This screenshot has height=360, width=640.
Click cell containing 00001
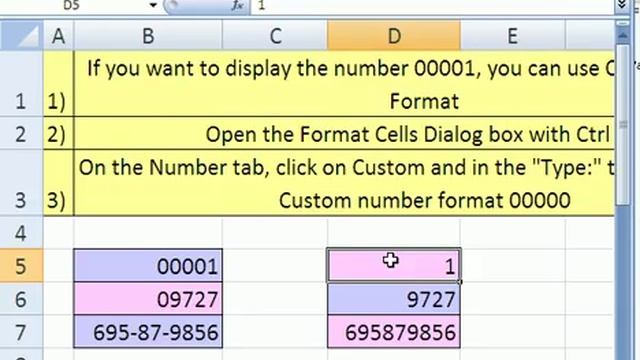(148, 266)
